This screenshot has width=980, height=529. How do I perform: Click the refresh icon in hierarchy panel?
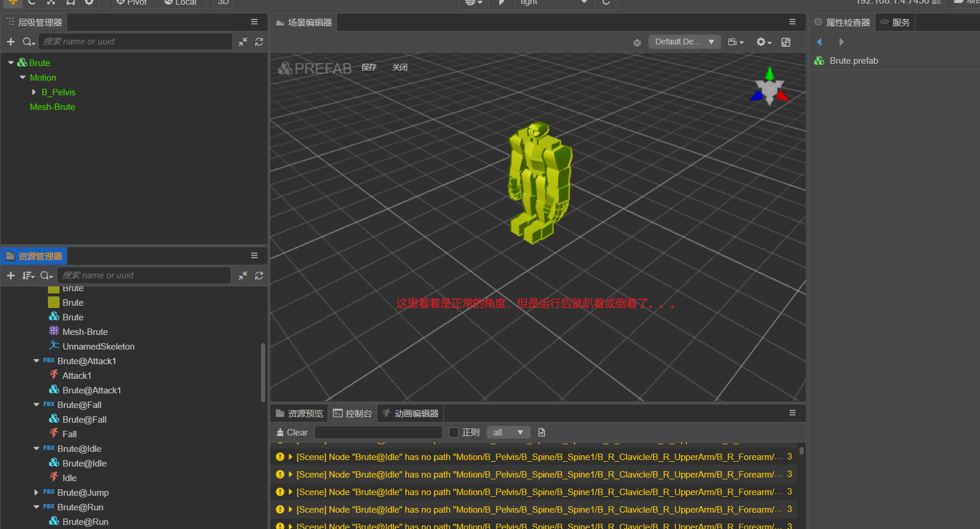coord(259,42)
